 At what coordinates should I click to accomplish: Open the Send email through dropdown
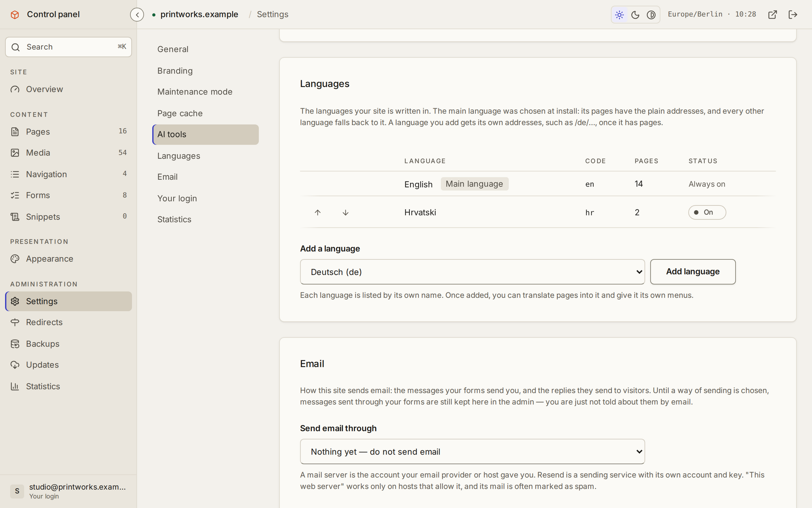point(472,452)
